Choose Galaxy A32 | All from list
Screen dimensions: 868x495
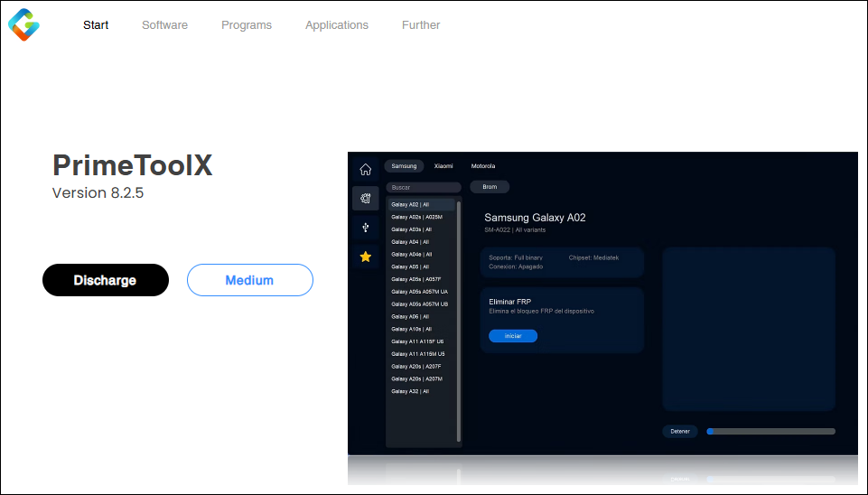[x=410, y=391]
